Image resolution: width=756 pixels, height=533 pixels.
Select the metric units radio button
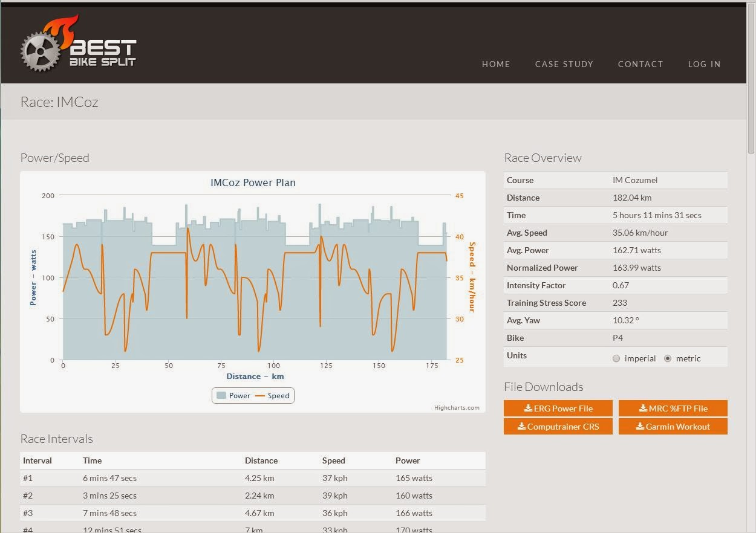click(668, 358)
